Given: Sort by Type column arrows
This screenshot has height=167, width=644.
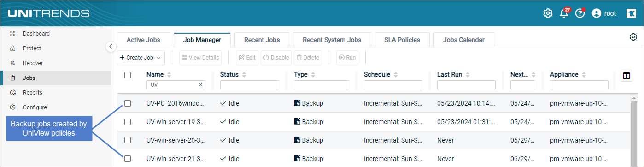Looking at the screenshot, I should tap(313, 74).
